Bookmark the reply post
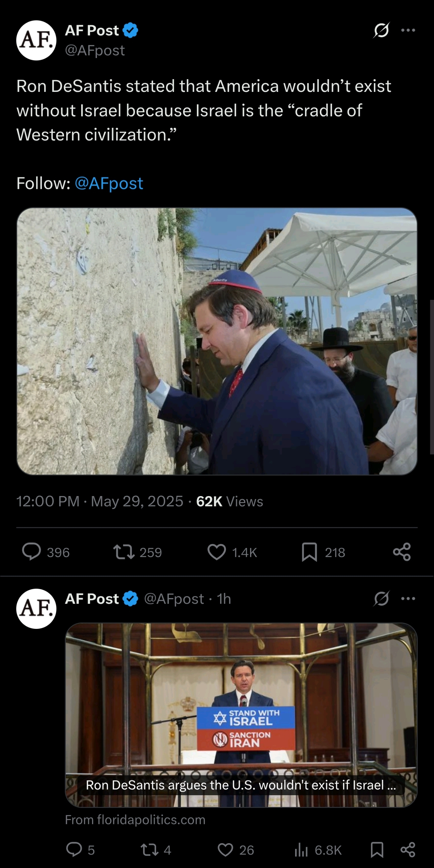The height and width of the screenshot is (868, 434). coord(377,850)
